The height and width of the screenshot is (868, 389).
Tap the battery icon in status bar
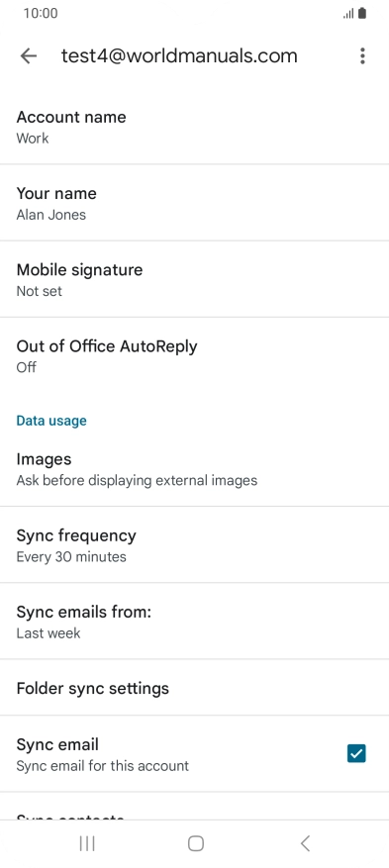(x=362, y=13)
